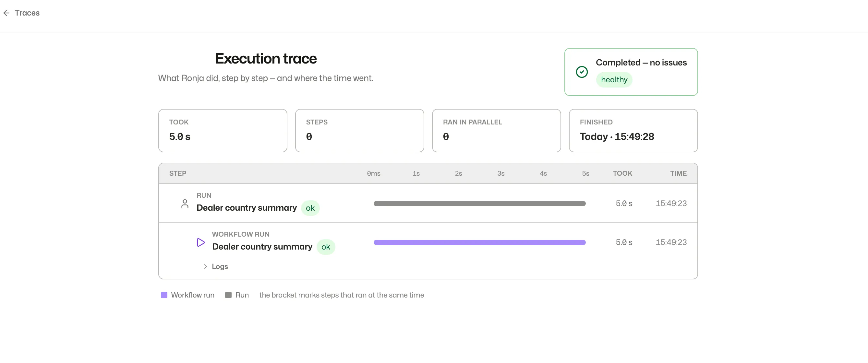
Task: Click the 15:49:23 time in the Run row
Action: click(x=671, y=204)
